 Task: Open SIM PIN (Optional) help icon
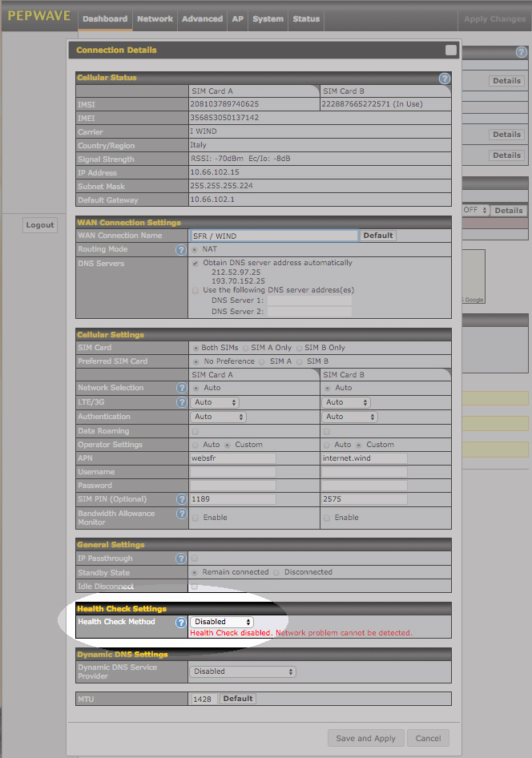click(181, 499)
